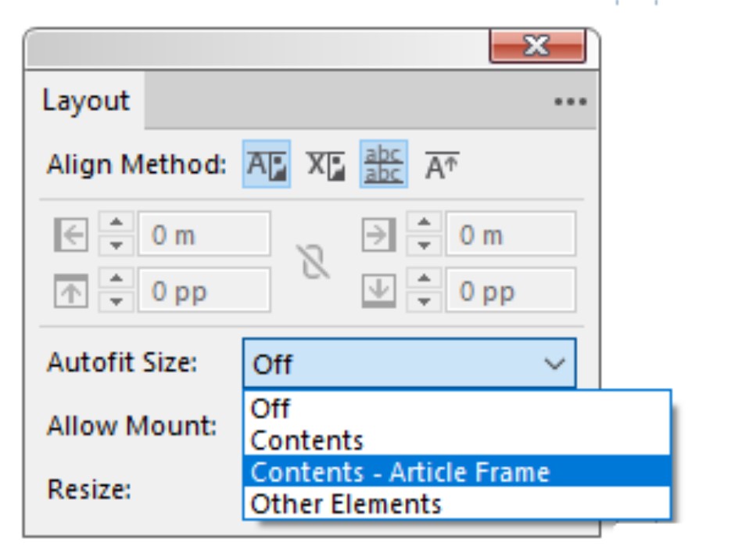Screen dimensions: 731x560
Task: Open the panel options three-dot menu
Action: click(570, 102)
